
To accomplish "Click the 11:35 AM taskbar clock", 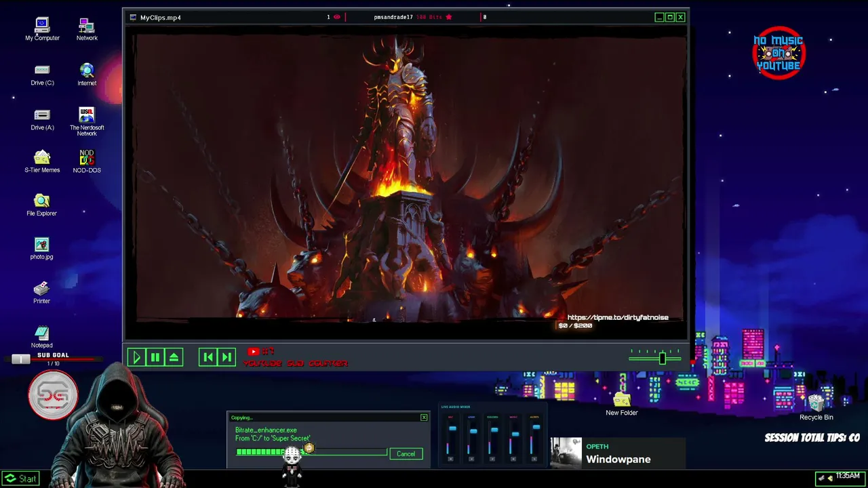I will pos(848,476).
